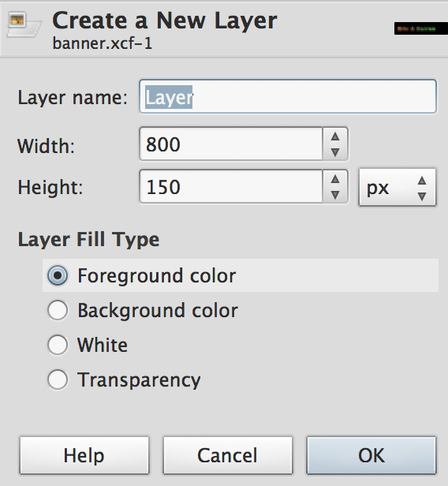Increase Width with the up arrow
Screen dimensions: 448x486
coord(335,136)
